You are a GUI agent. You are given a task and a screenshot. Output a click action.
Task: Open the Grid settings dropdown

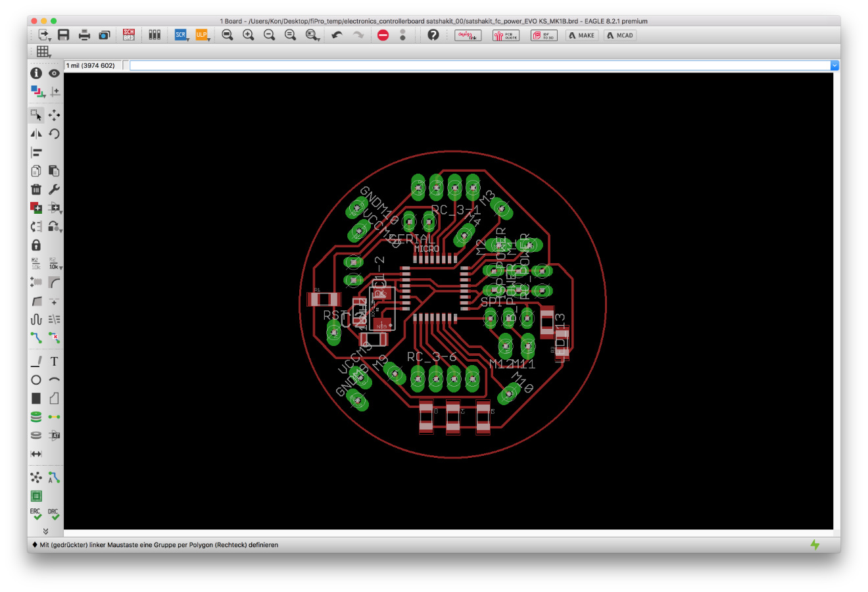click(44, 51)
